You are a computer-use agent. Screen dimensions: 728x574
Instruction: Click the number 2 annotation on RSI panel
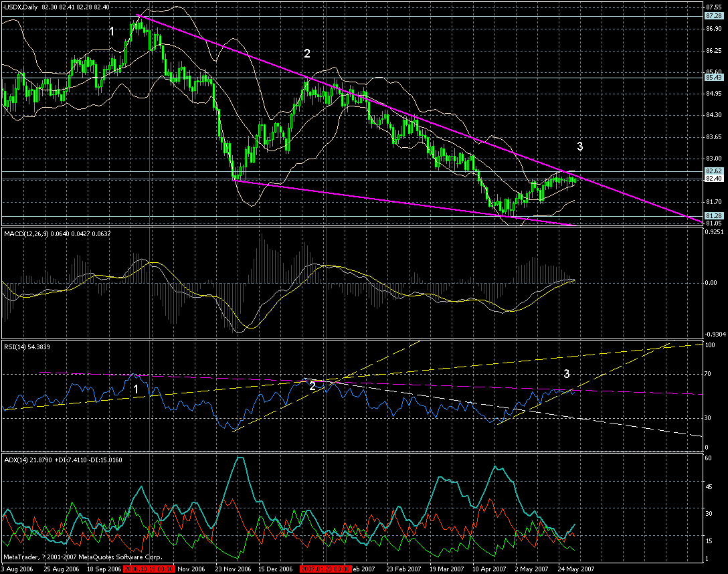(312, 385)
